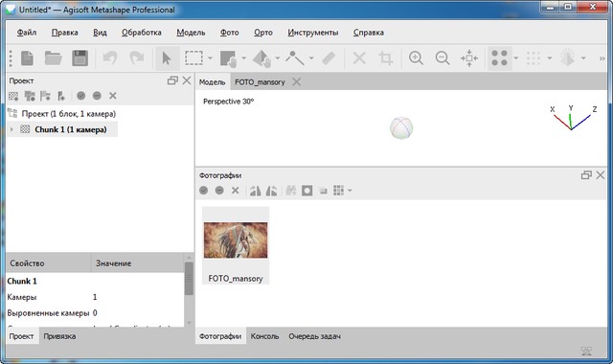The width and height of the screenshot is (613, 364).
Task: Click Add photos icon in Project panel
Action: [30, 96]
